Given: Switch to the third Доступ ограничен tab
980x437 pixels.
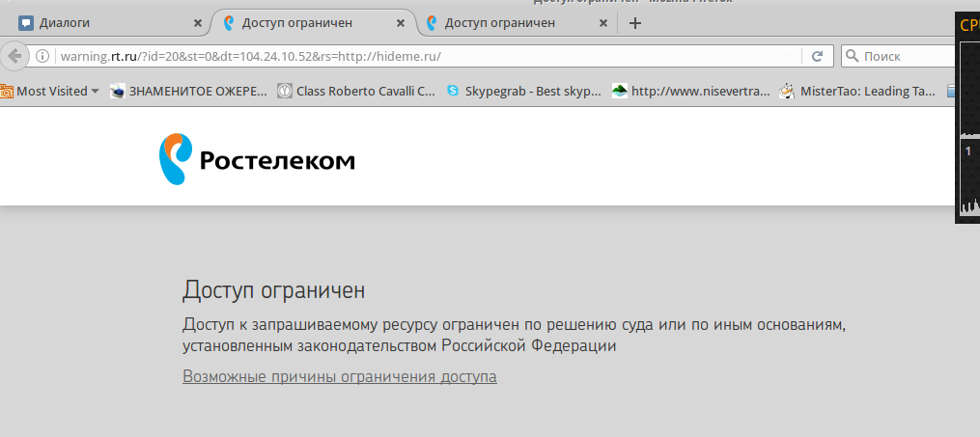Looking at the screenshot, I should click(515, 23).
